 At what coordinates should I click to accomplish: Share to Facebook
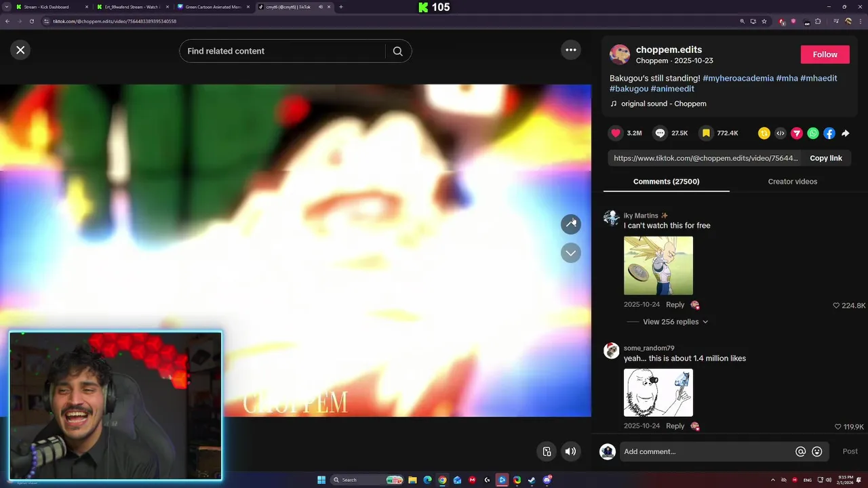pos(829,134)
